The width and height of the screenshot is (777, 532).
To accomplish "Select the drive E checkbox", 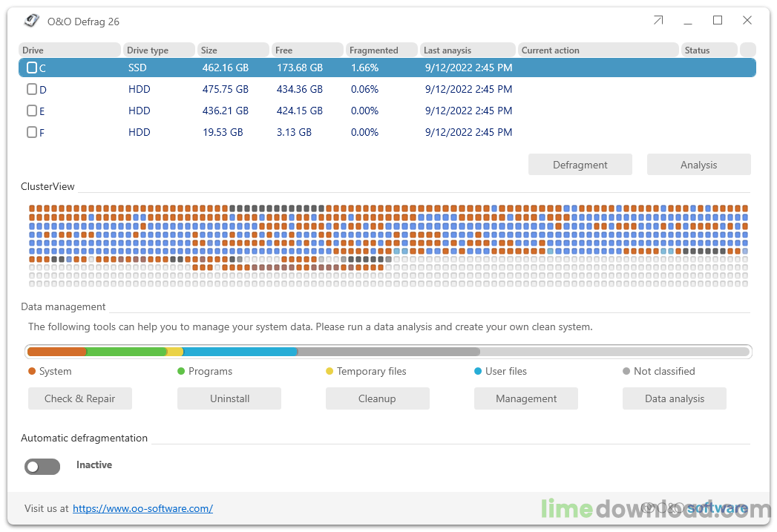I will tap(32, 111).
